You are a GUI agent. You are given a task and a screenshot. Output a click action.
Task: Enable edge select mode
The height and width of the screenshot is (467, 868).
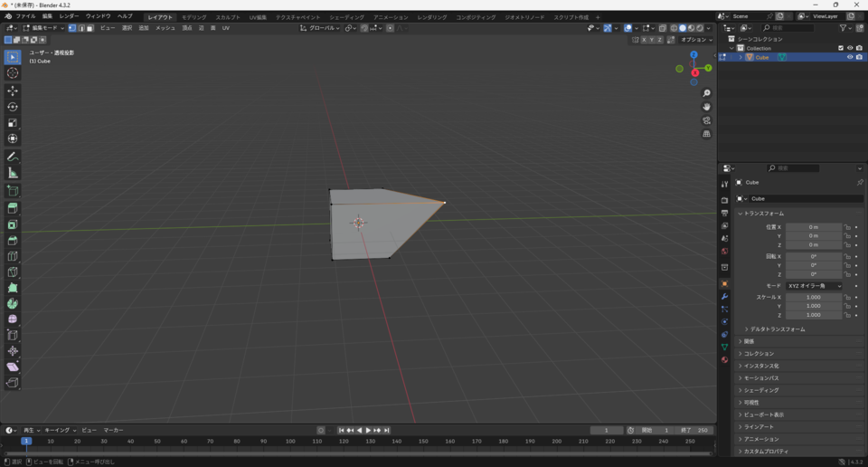80,28
